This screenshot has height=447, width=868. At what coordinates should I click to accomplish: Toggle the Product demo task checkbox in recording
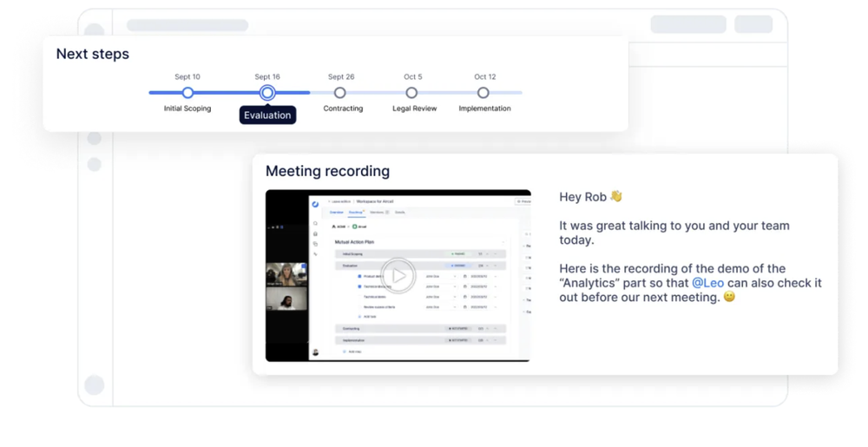359,276
